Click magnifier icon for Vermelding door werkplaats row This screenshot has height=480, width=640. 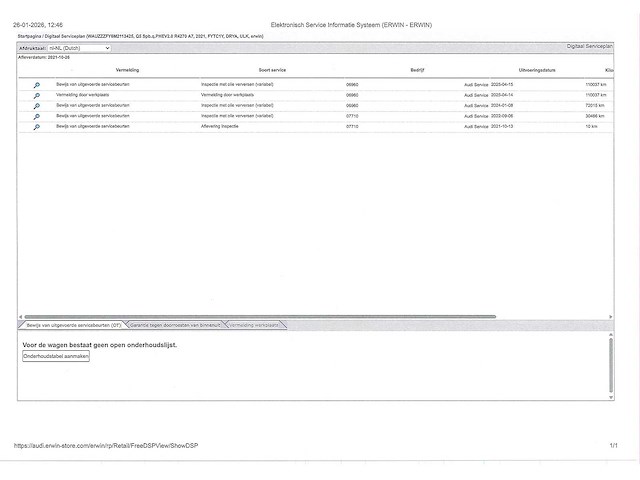pyautogui.click(x=37, y=95)
